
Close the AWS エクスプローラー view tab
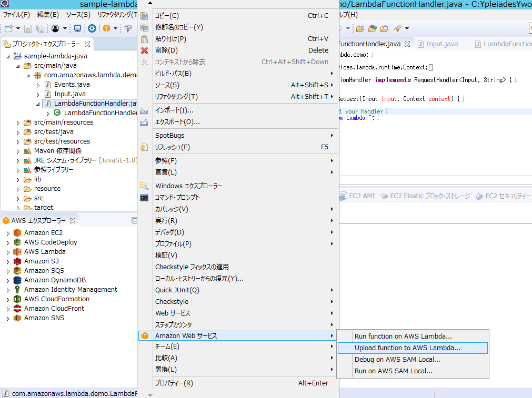(73, 221)
